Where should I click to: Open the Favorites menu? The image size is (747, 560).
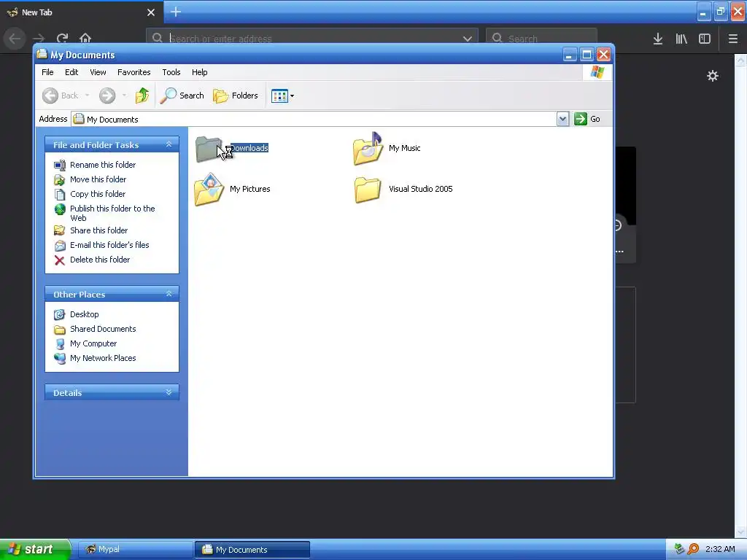[x=134, y=72]
